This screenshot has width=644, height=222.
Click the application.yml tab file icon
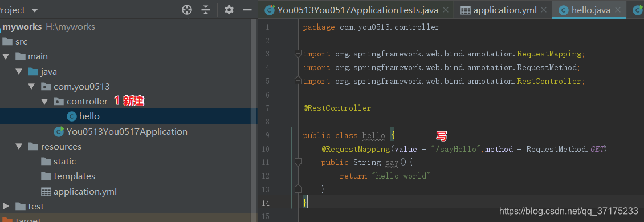tap(466, 10)
